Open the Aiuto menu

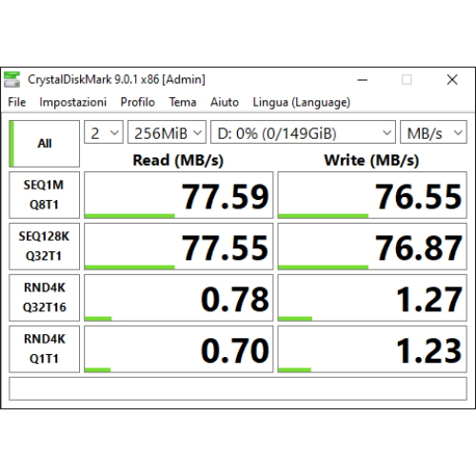[225, 102]
